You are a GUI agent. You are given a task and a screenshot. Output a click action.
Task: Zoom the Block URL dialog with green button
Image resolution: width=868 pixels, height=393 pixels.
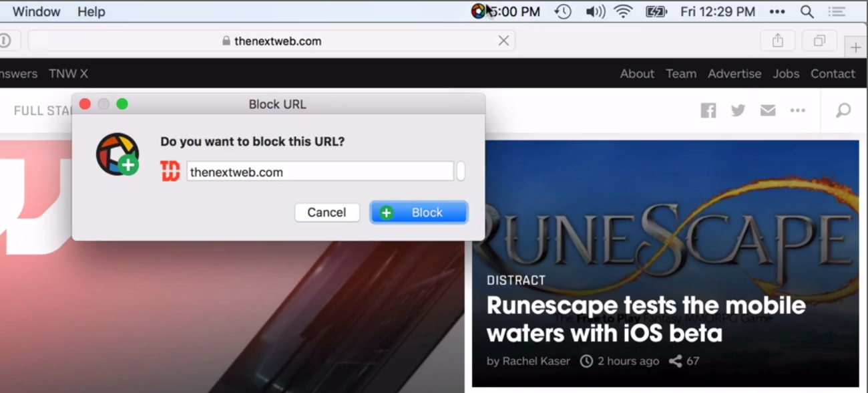coord(122,104)
